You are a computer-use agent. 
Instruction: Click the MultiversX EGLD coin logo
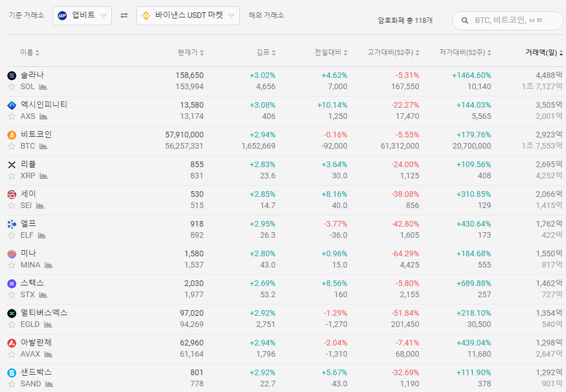pos(12,313)
